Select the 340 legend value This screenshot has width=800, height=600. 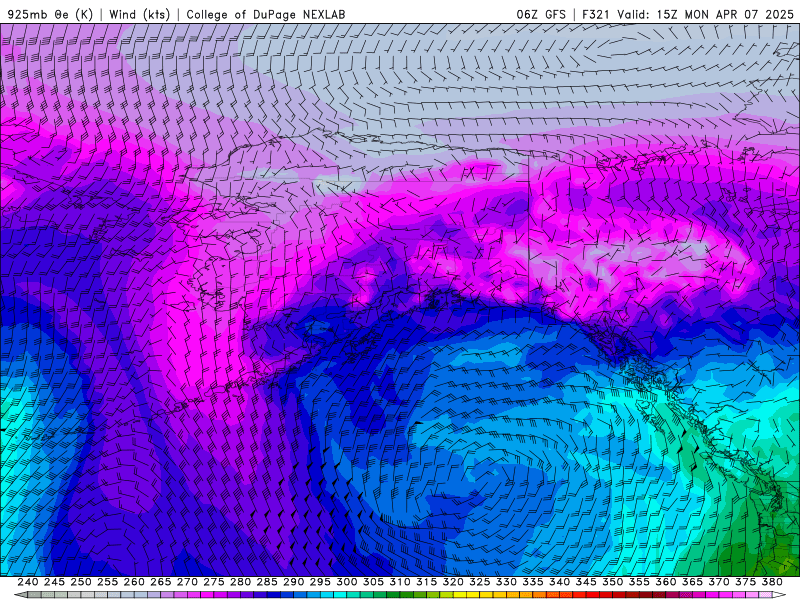pos(559,582)
